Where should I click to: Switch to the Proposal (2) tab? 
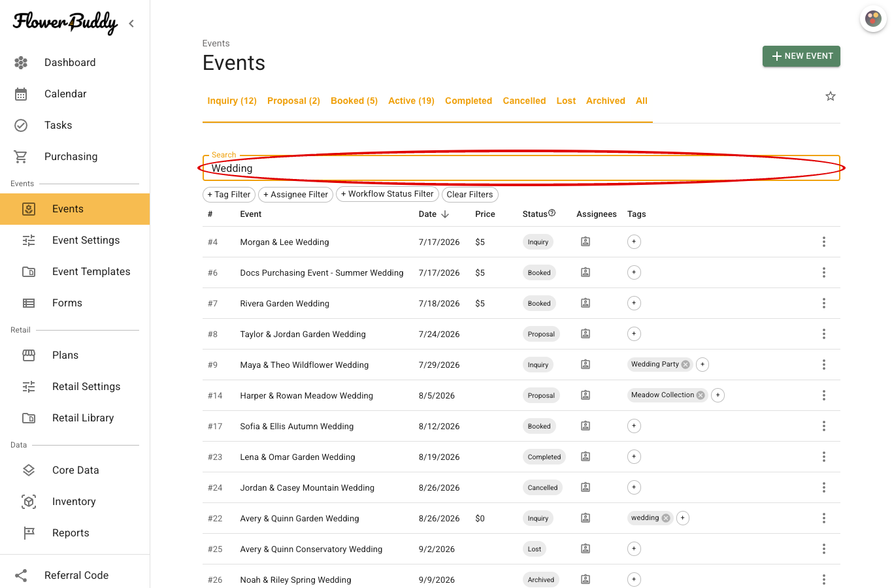click(x=293, y=101)
